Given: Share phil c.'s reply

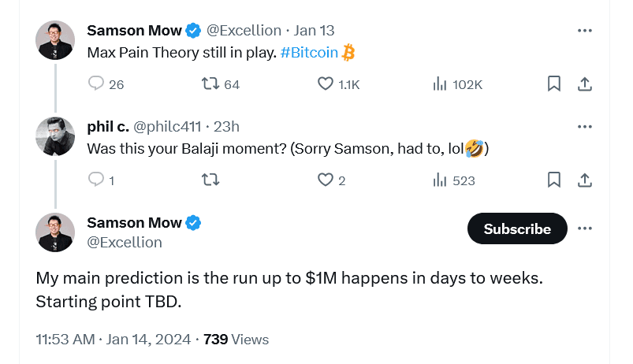Looking at the screenshot, I should (x=585, y=180).
